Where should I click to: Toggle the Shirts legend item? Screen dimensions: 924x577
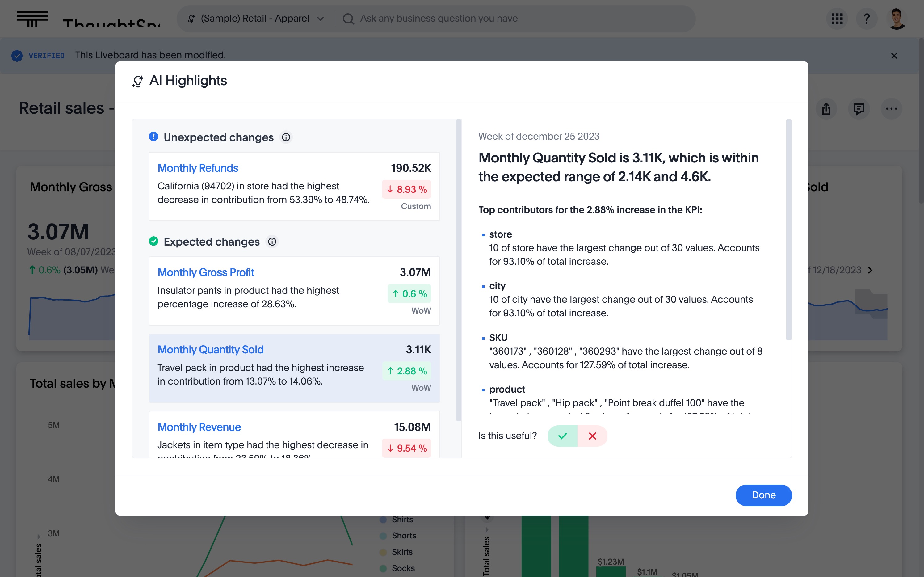coord(397,519)
